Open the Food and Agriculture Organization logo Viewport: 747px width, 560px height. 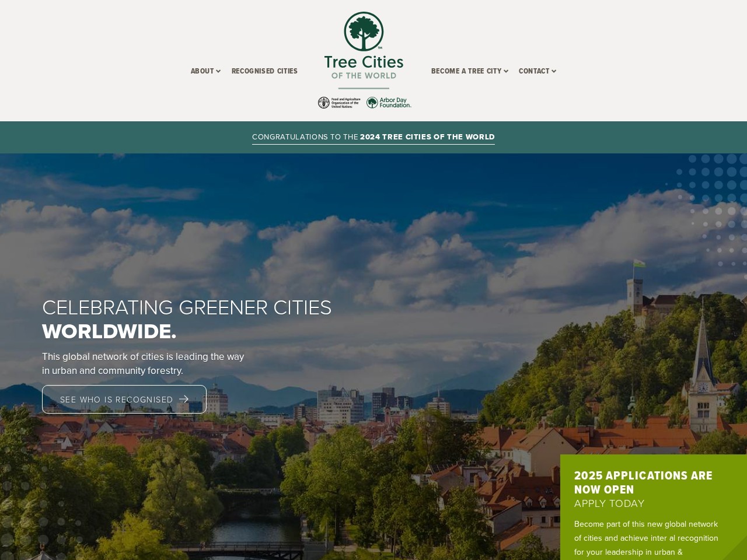[339, 103]
